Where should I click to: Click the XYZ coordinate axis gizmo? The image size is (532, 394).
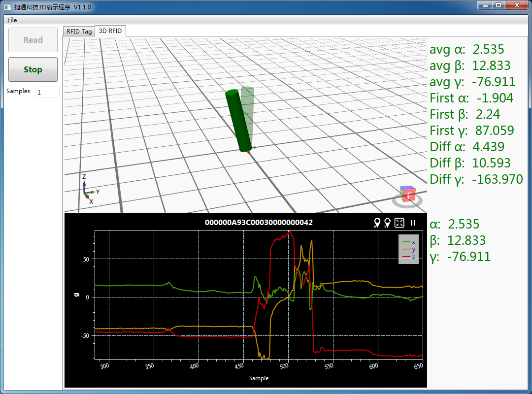[88, 190]
